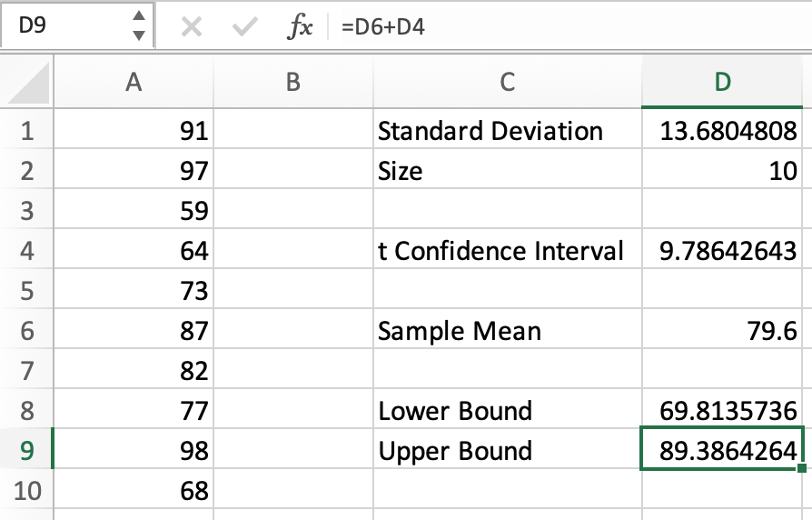
Task: Click the fill handle of cell D9
Action: click(x=802, y=469)
